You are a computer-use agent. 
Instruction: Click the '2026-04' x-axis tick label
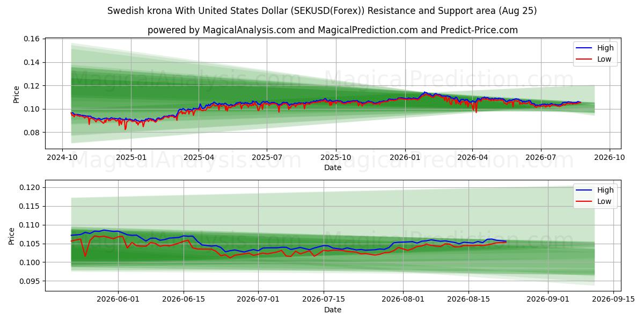coord(472,158)
